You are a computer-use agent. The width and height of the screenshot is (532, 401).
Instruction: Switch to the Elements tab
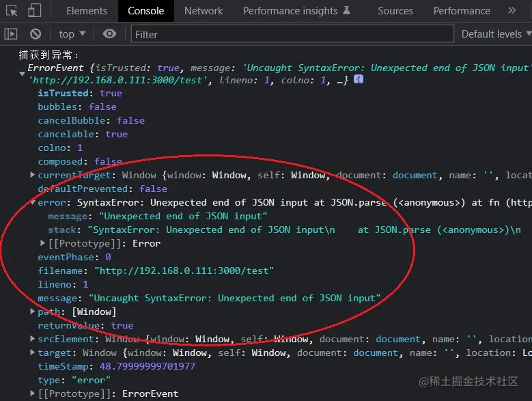[x=87, y=11]
